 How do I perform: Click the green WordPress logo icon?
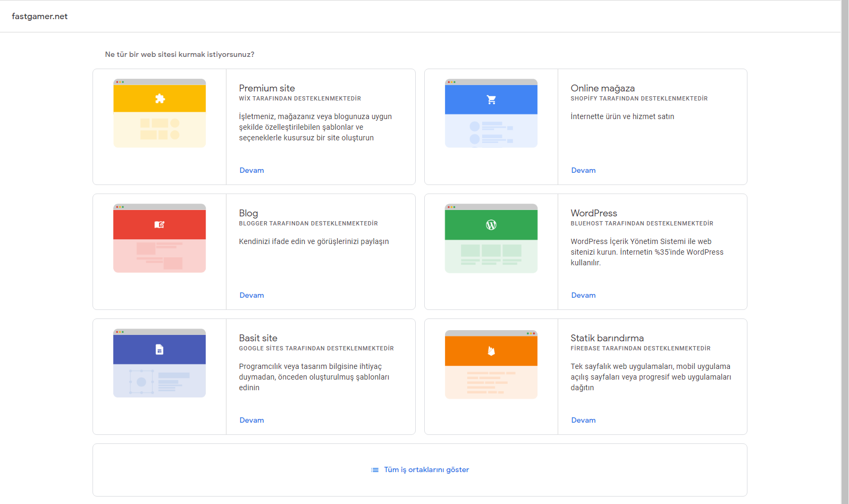[491, 225]
